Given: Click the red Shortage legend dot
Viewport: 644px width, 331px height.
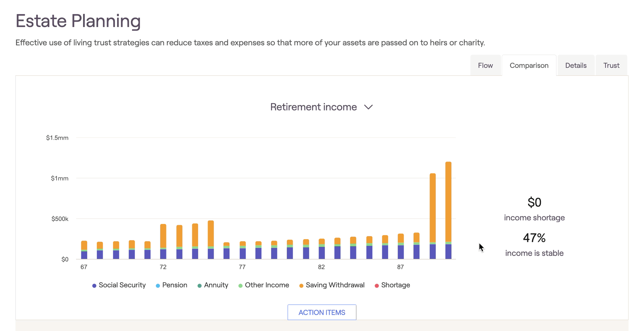Looking at the screenshot, I should pyautogui.click(x=377, y=286).
